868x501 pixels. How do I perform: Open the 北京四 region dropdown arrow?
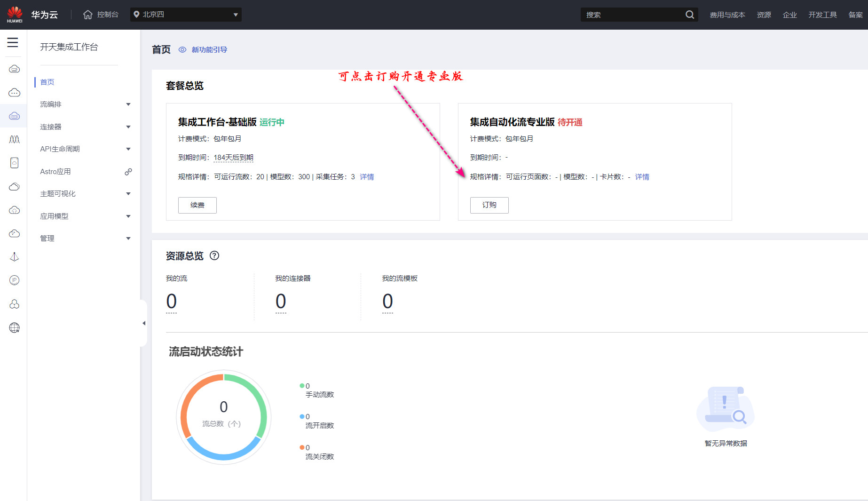click(236, 15)
